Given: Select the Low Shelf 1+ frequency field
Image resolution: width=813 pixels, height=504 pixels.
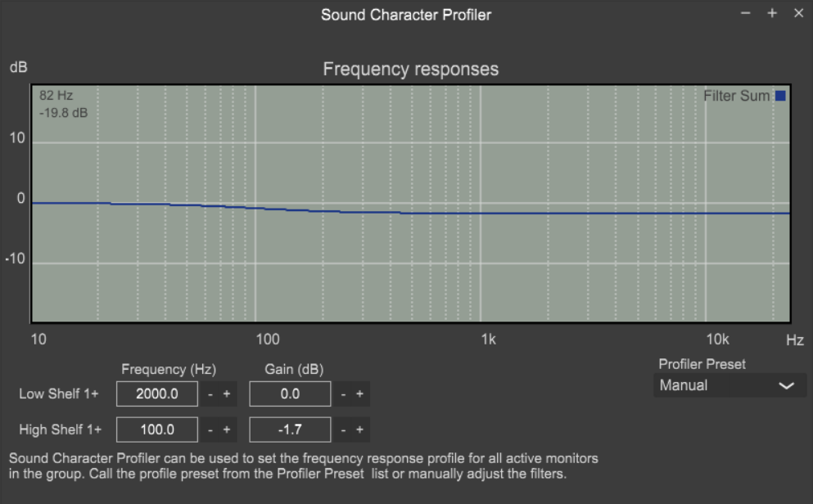Looking at the screenshot, I should coord(157,394).
